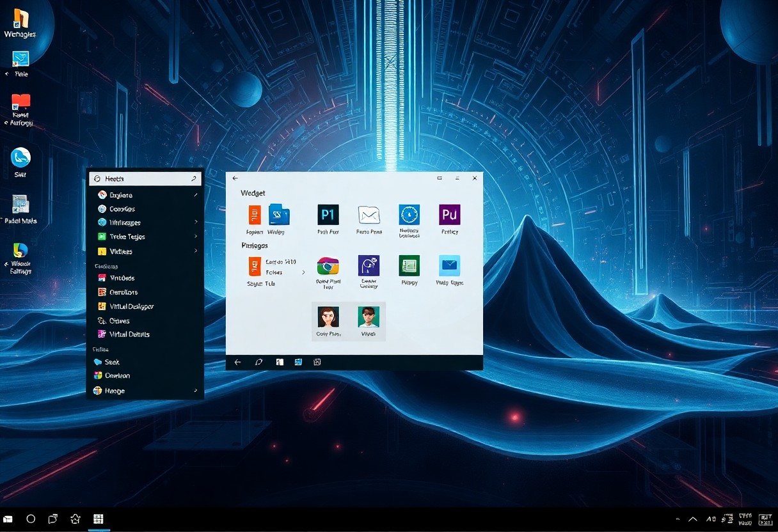Expand the chevron beside the second section's orange entry
Image resolution: width=778 pixels, height=532 pixels.
303,272
